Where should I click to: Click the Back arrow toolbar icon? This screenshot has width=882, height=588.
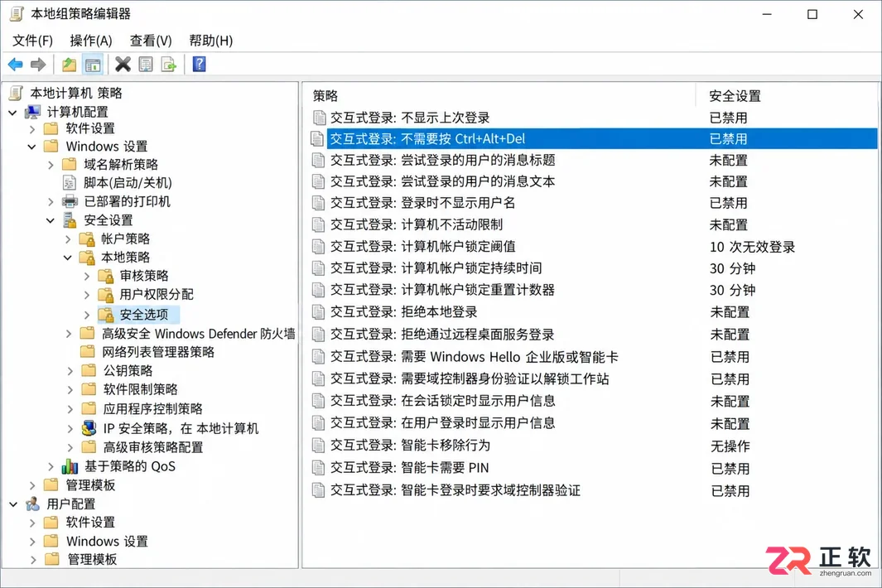pyautogui.click(x=15, y=65)
